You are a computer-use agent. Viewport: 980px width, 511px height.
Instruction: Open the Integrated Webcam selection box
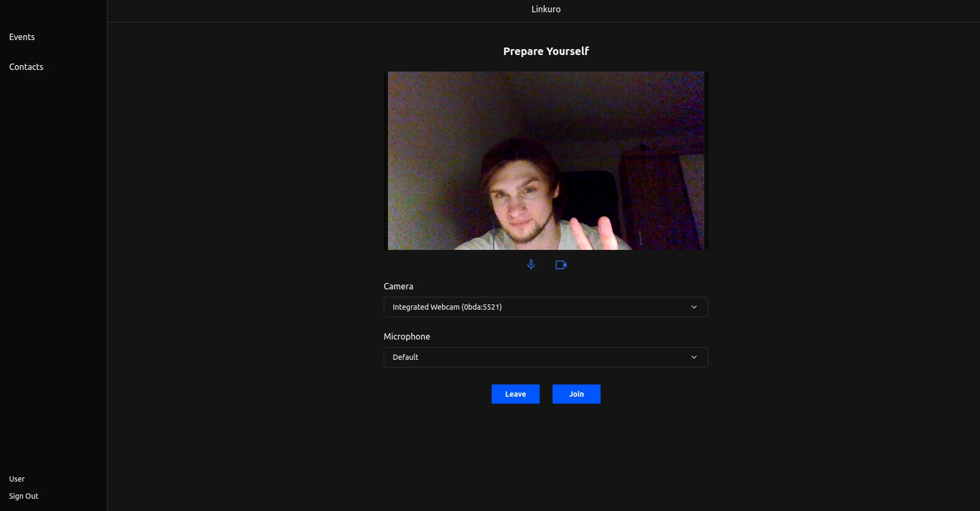click(x=534, y=307)
